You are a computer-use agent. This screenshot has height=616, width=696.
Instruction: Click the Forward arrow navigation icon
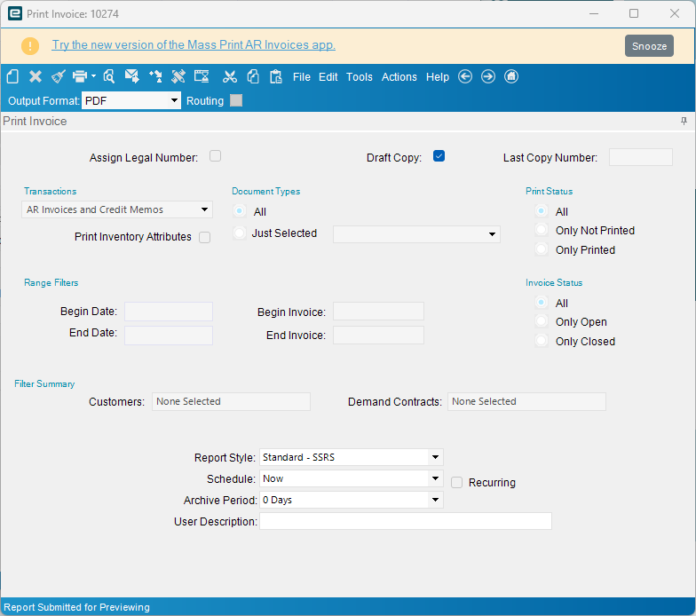point(488,76)
